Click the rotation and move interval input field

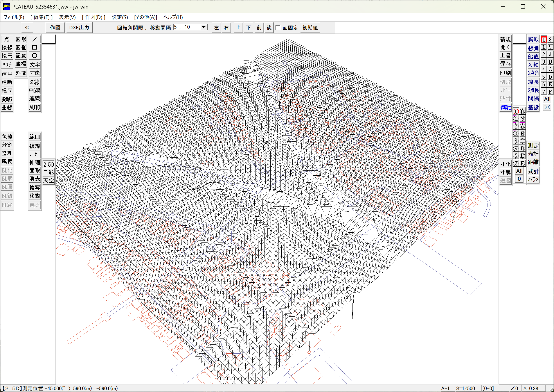[187, 27]
